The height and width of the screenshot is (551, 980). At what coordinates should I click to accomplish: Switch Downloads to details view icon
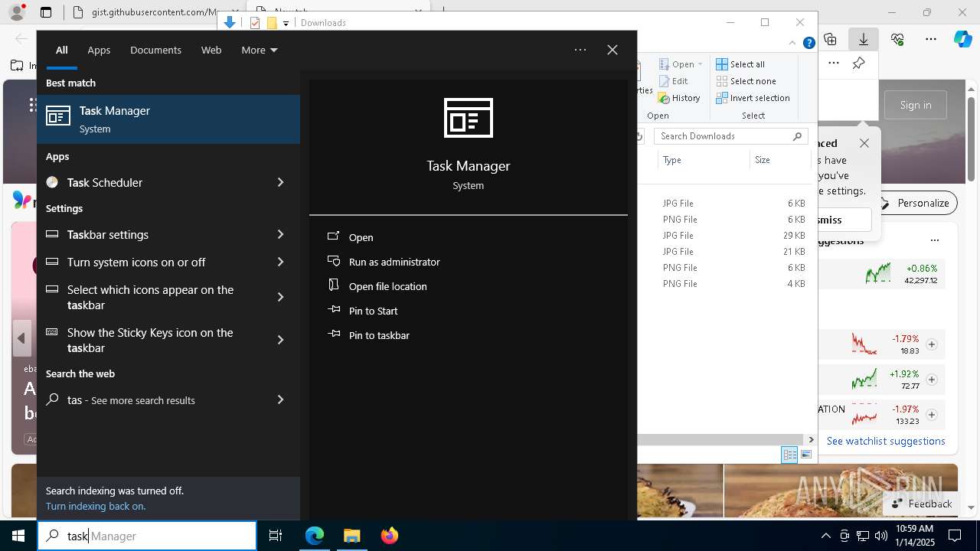point(789,455)
